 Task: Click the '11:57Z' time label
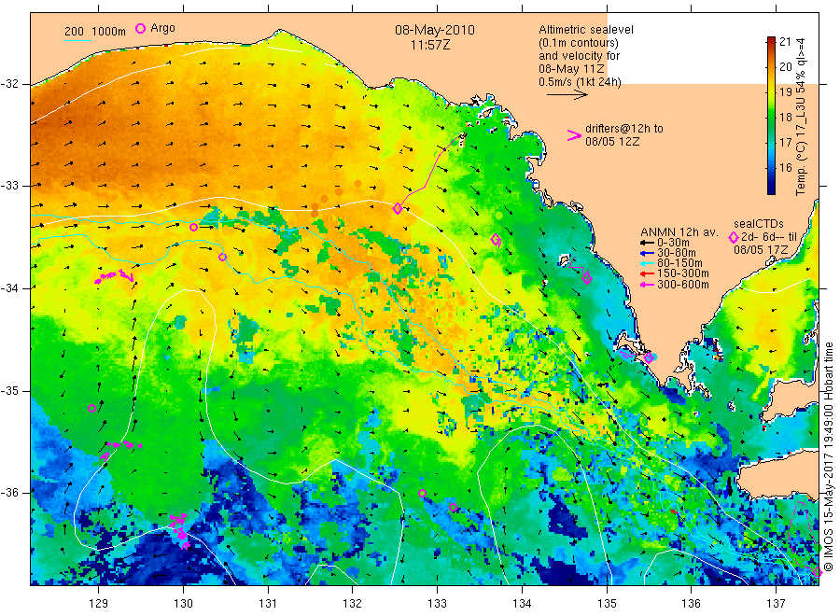tap(430, 45)
